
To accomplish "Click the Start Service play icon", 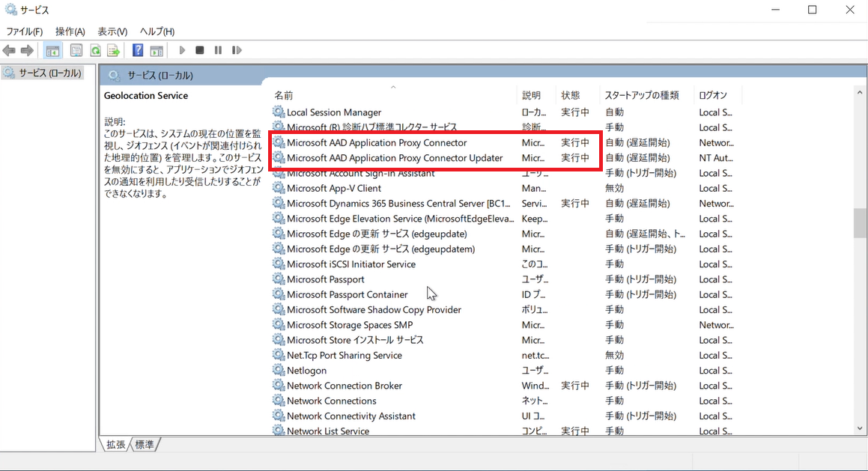I will point(181,50).
